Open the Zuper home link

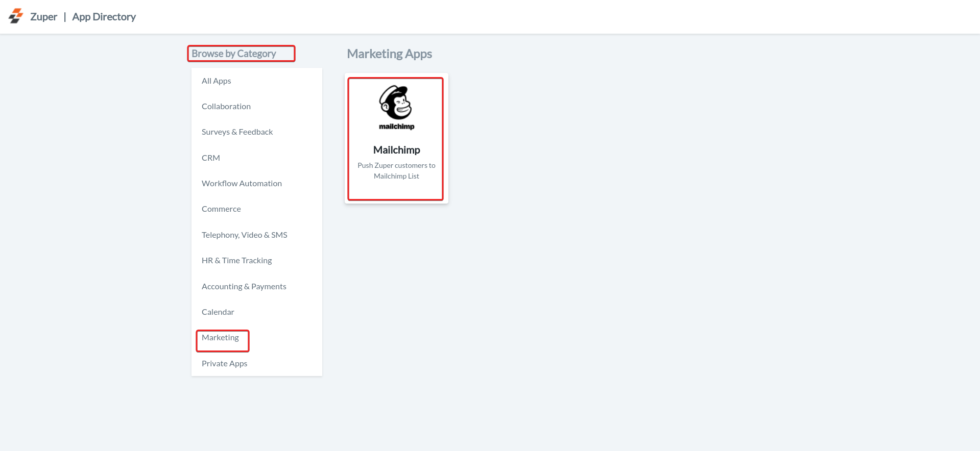pyautogui.click(x=43, y=17)
